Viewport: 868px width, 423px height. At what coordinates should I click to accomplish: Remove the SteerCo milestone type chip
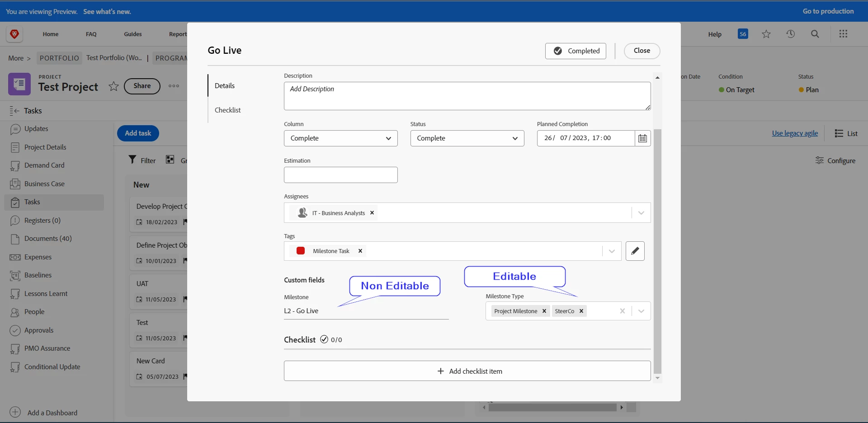pyautogui.click(x=581, y=311)
